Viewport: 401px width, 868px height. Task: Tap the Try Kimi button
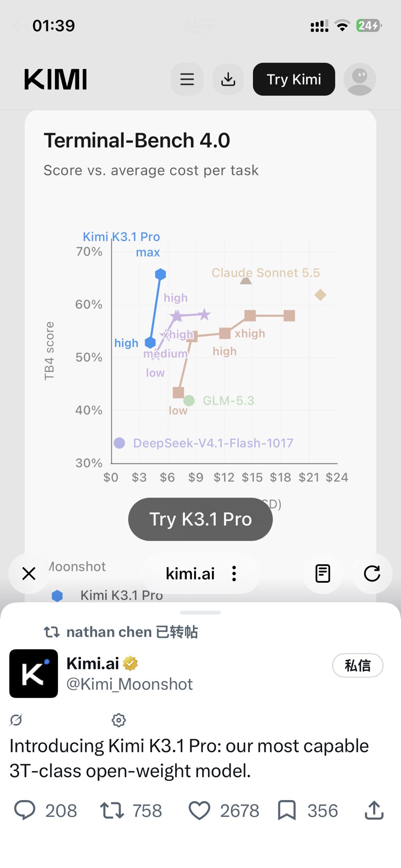click(294, 79)
